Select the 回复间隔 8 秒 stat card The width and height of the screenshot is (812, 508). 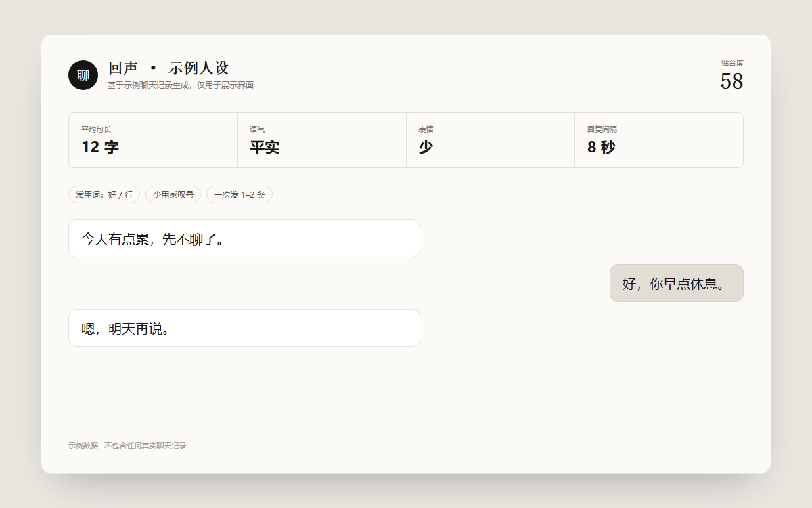click(659, 140)
